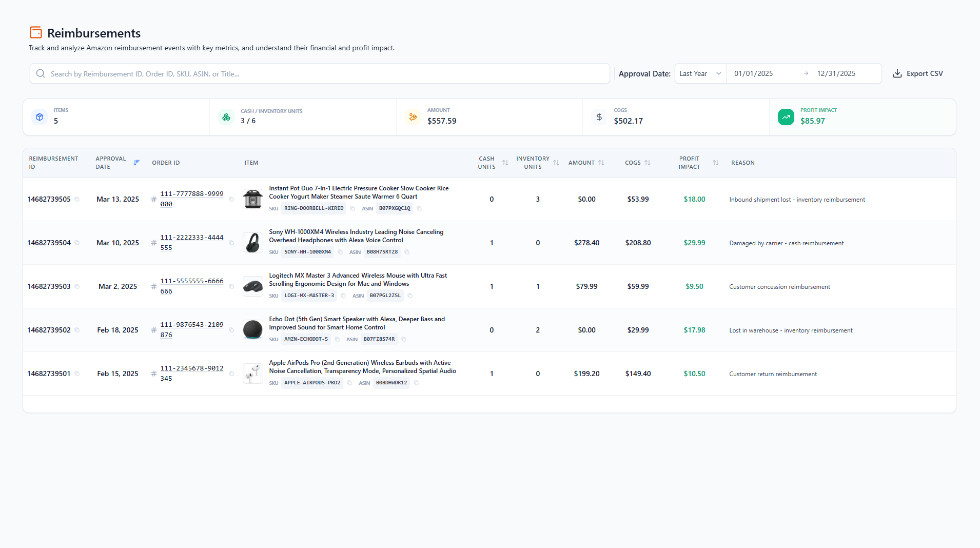
Task: Sort table by Amount
Action: click(601, 163)
